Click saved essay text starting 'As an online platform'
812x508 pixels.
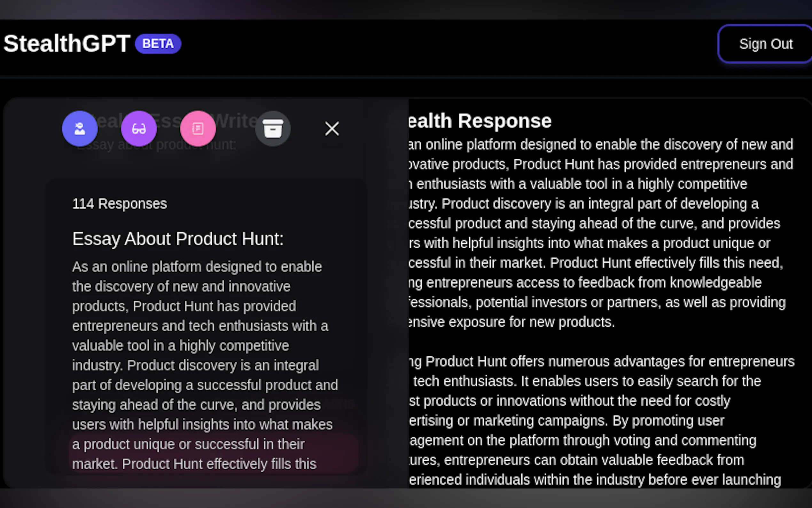click(x=197, y=267)
